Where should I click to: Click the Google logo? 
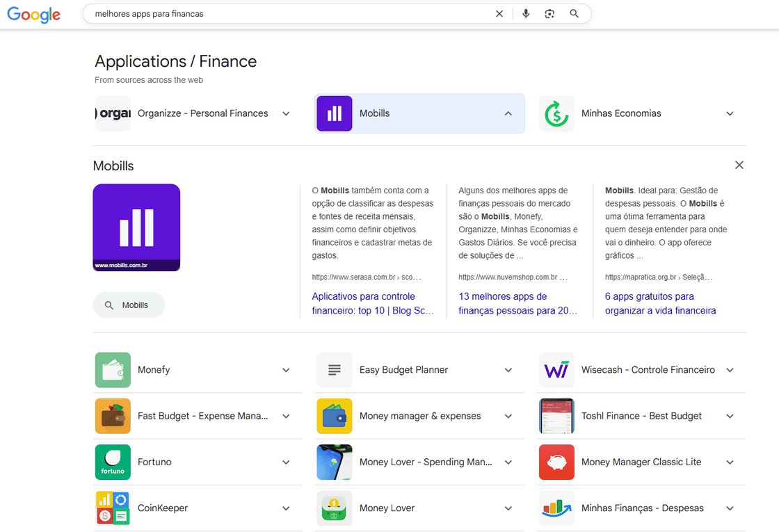tap(33, 14)
